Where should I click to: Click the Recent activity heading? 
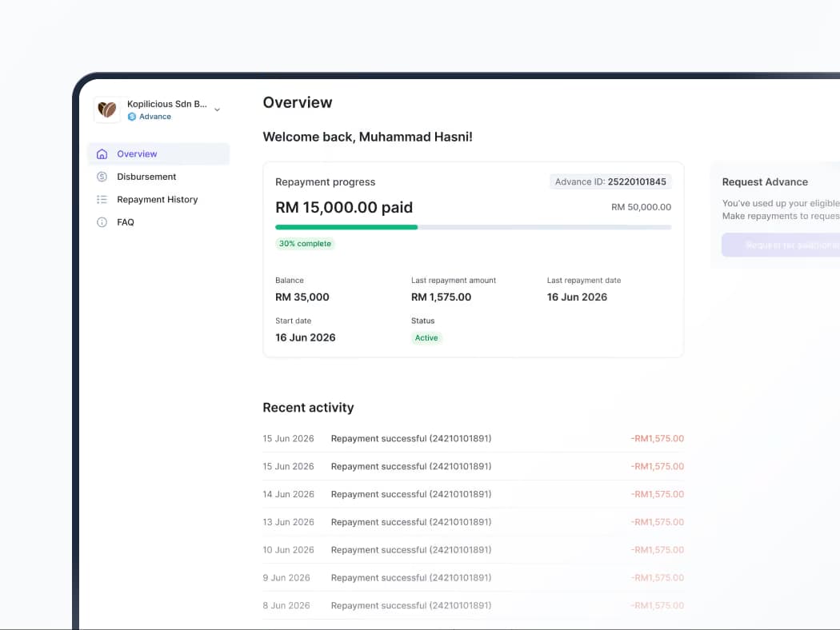[308, 408]
